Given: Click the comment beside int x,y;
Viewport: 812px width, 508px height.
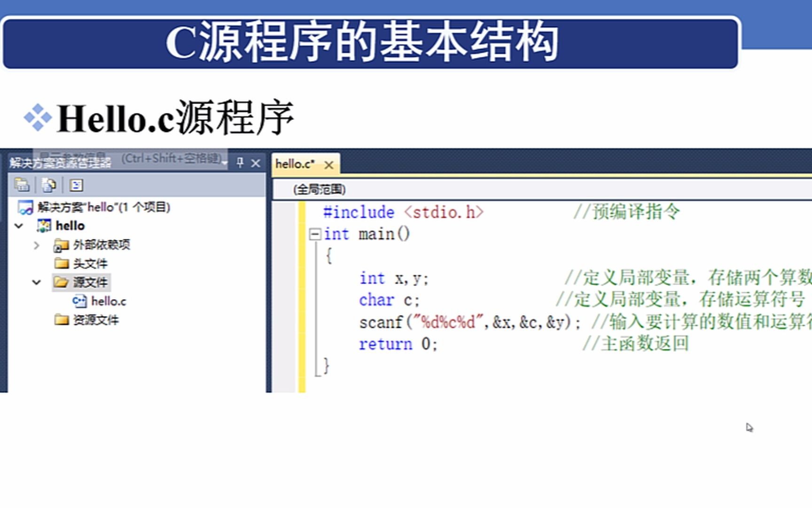Looking at the screenshot, I should 688,278.
